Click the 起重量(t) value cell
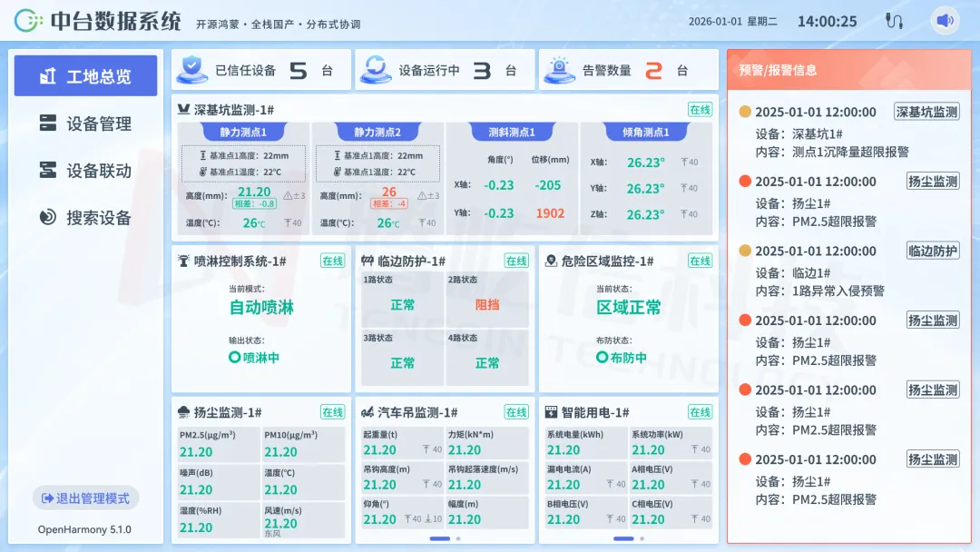The image size is (980, 552). click(x=403, y=443)
